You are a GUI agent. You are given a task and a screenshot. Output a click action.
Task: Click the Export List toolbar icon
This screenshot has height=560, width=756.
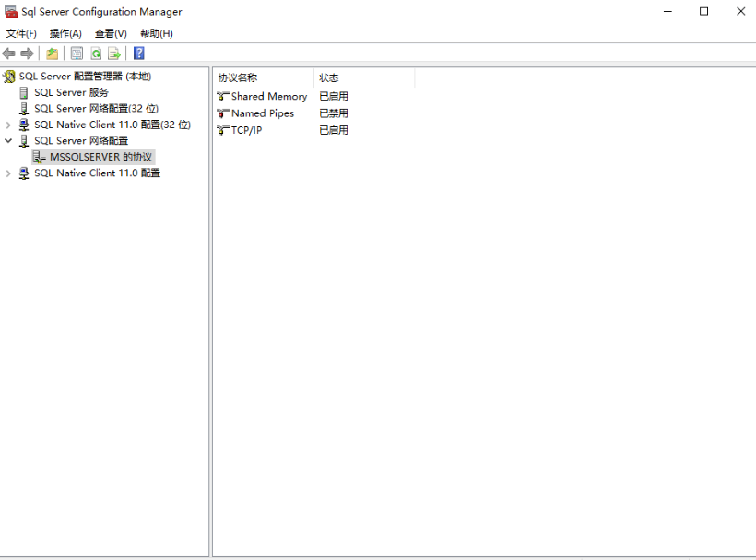click(112, 53)
